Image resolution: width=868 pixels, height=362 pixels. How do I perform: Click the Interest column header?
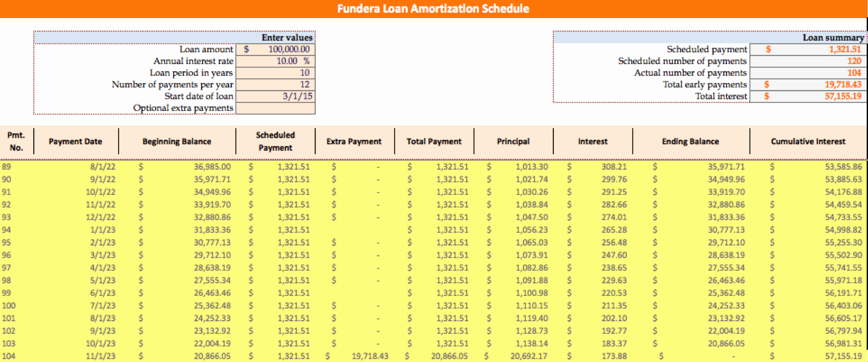click(x=593, y=142)
